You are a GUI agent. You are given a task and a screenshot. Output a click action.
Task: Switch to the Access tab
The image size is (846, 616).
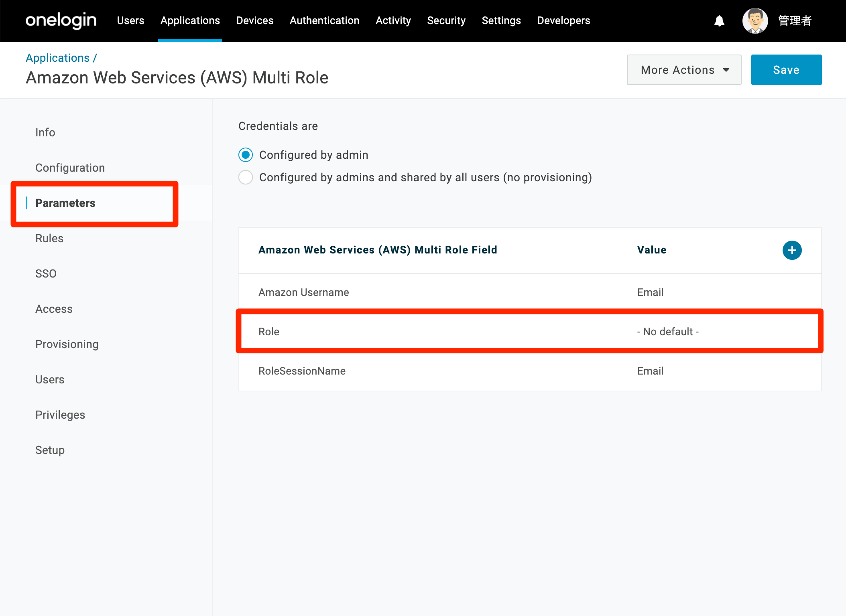pyautogui.click(x=54, y=309)
